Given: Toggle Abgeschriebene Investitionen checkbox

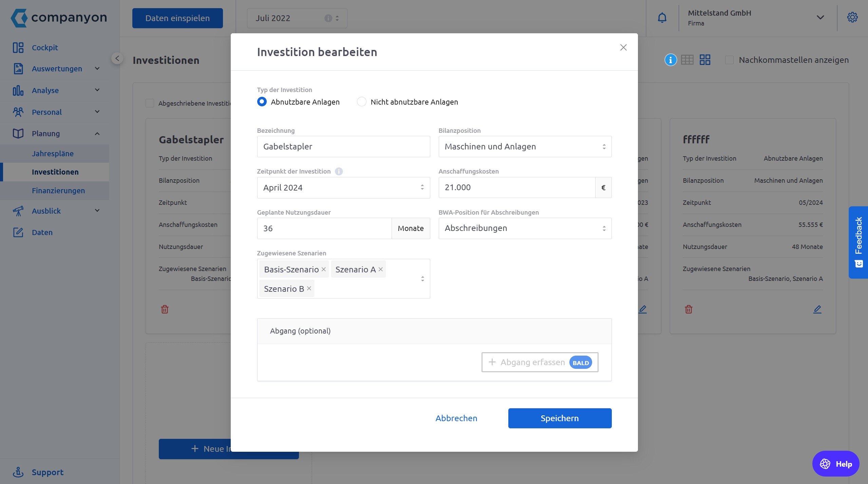Looking at the screenshot, I should (x=150, y=103).
